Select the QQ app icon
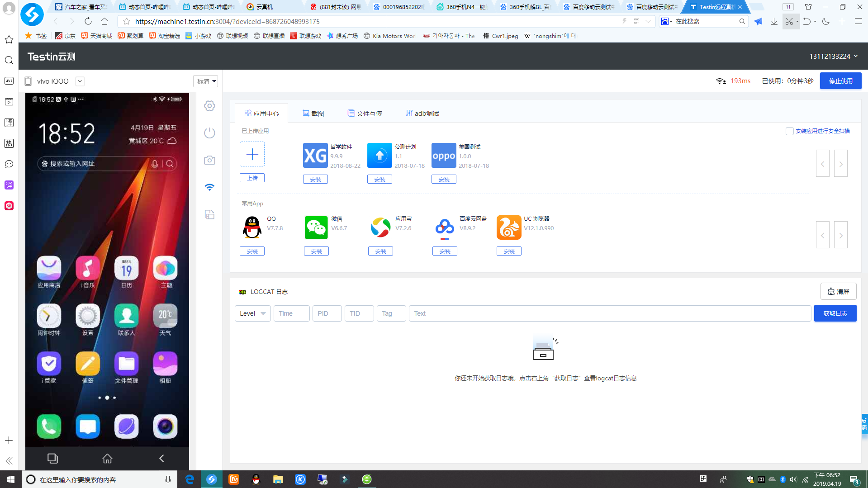Screen dimensions: 868x488 (x=252, y=227)
